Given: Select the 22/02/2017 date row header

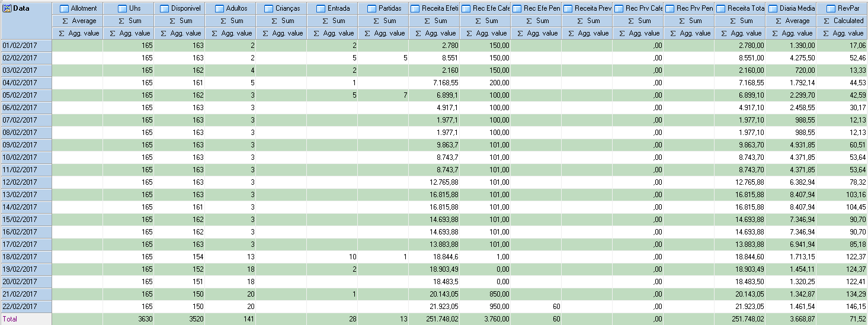Looking at the screenshot, I should click(x=26, y=307).
